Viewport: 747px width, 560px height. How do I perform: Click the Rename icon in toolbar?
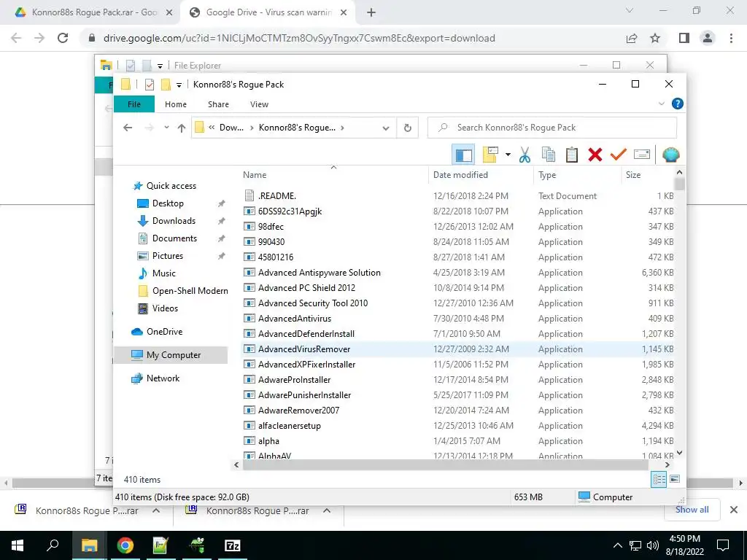coord(642,155)
